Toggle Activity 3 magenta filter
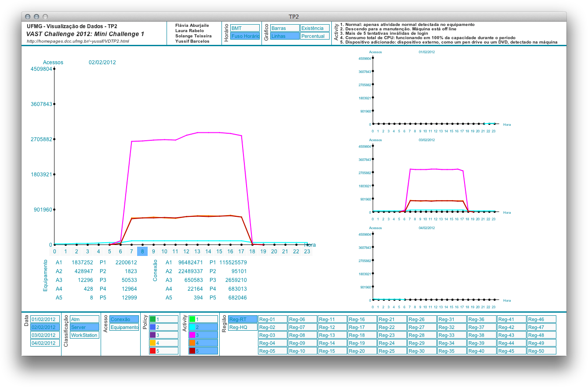This screenshot has width=588, height=387. point(203,335)
